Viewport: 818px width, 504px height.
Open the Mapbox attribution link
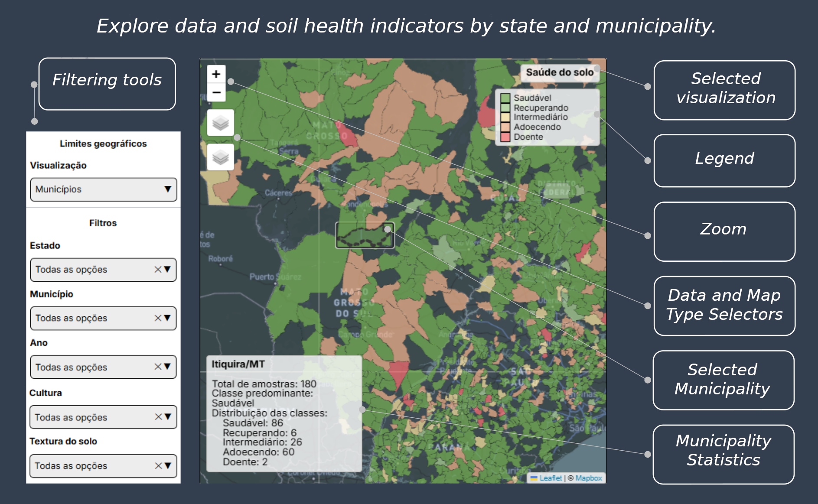click(588, 478)
